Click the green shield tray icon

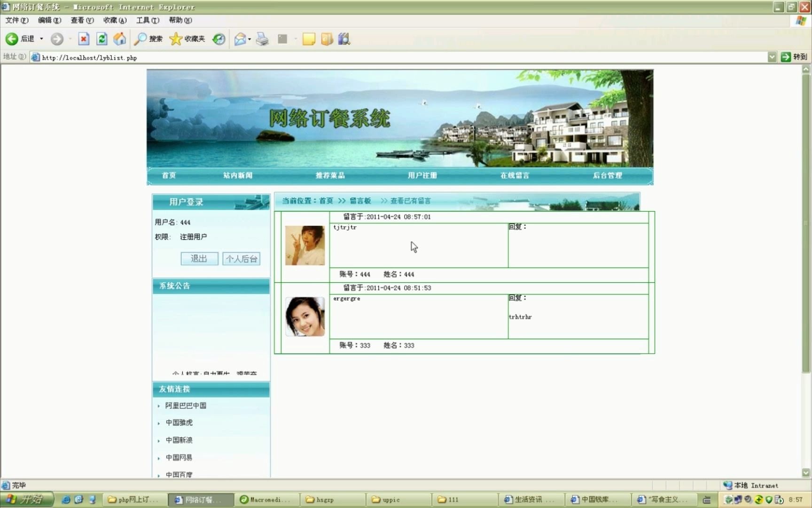tap(769, 500)
